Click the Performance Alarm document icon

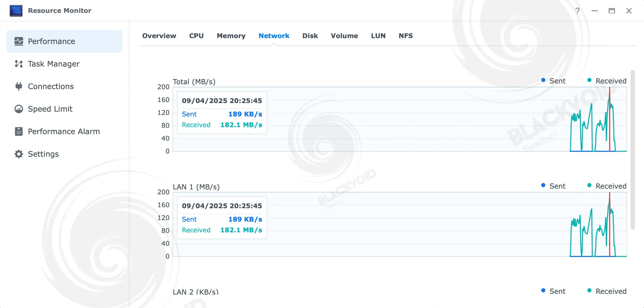click(x=19, y=131)
